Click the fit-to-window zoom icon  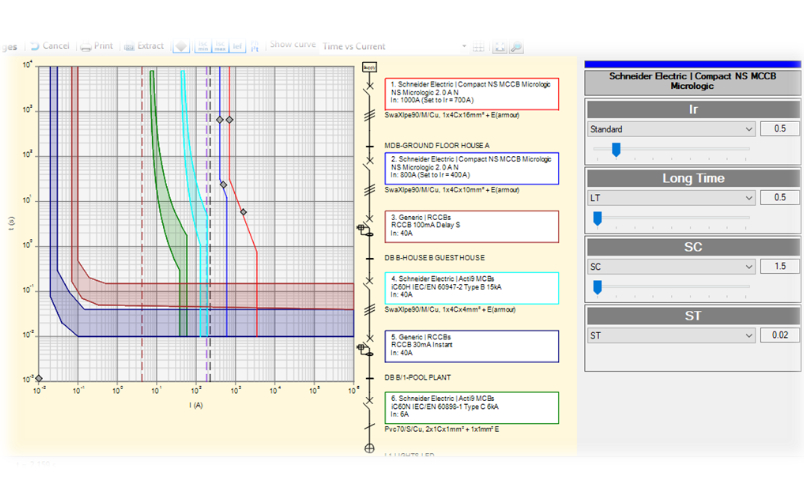tap(499, 47)
